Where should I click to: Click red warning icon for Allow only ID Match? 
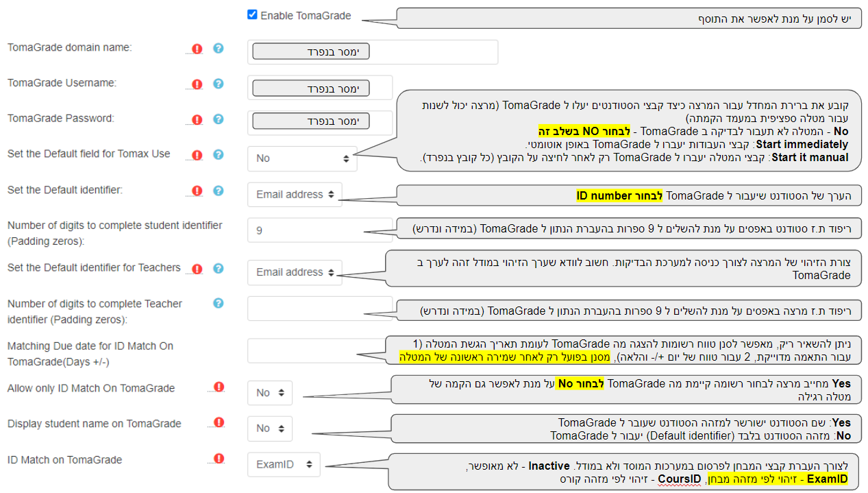219,387
